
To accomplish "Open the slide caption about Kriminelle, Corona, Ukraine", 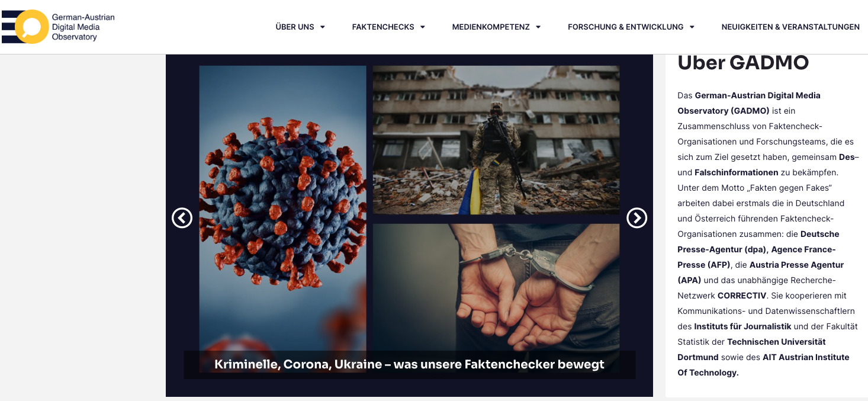I will tap(409, 364).
